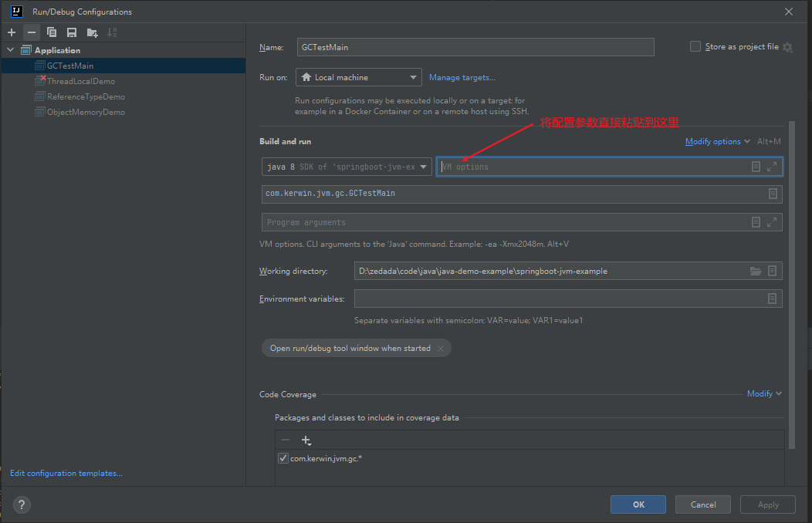Browse working directory folder icon
The height and width of the screenshot is (523, 812).
pos(756,271)
